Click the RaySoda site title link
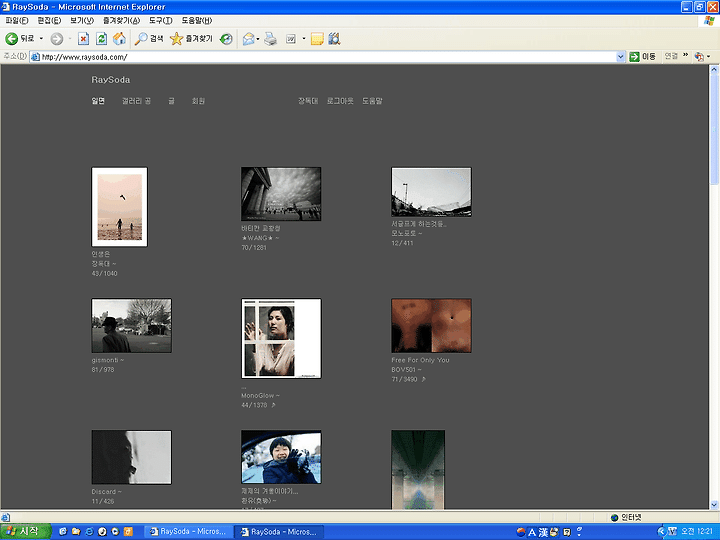This screenshot has width=720, height=540. click(x=111, y=80)
